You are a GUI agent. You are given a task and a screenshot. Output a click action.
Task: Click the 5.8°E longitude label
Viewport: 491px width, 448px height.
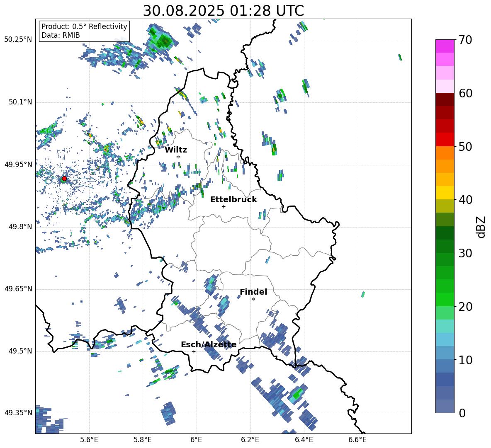(143, 440)
